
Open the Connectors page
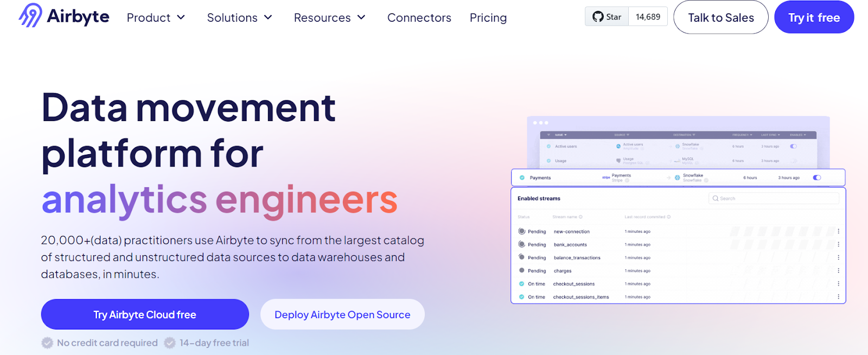pyautogui.click(x=419, y=18)
